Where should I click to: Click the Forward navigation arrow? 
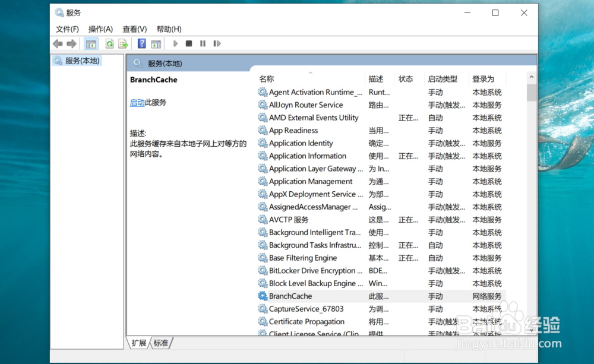tap(70, 43)
